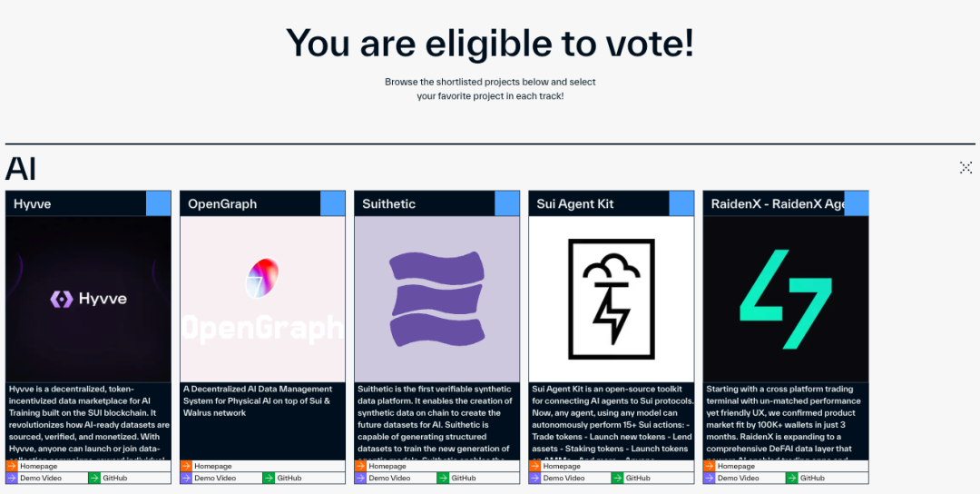
Task: Click the purple arrow icon for OpenGraph Demo Video
Action: [185, 478]
